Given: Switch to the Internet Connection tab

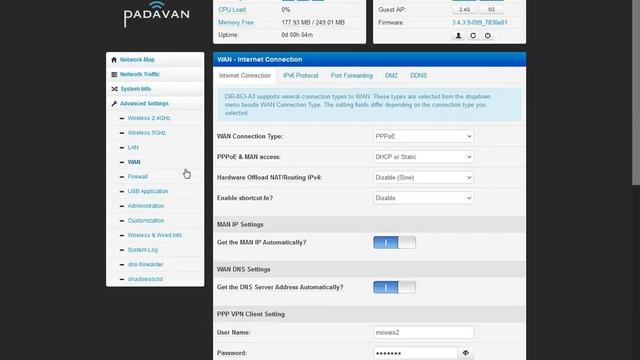Looking at the screenshot, I should tap(245, 76).
